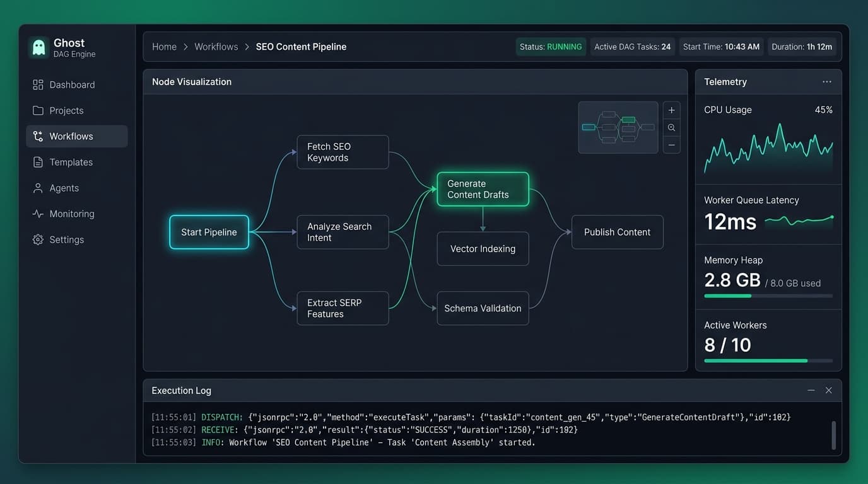This screenshot has height=484, width=868.
Task: Click the Ghost logo icon
Action: [38, 47]
